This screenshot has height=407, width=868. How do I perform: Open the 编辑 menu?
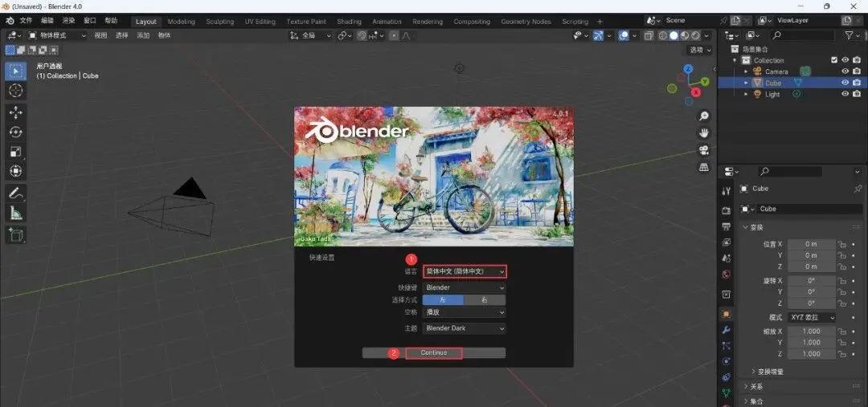47,21
